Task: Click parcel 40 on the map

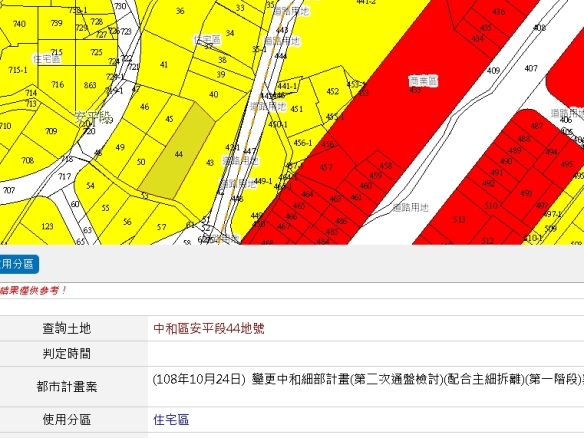Action: click(x=213, y=95)
